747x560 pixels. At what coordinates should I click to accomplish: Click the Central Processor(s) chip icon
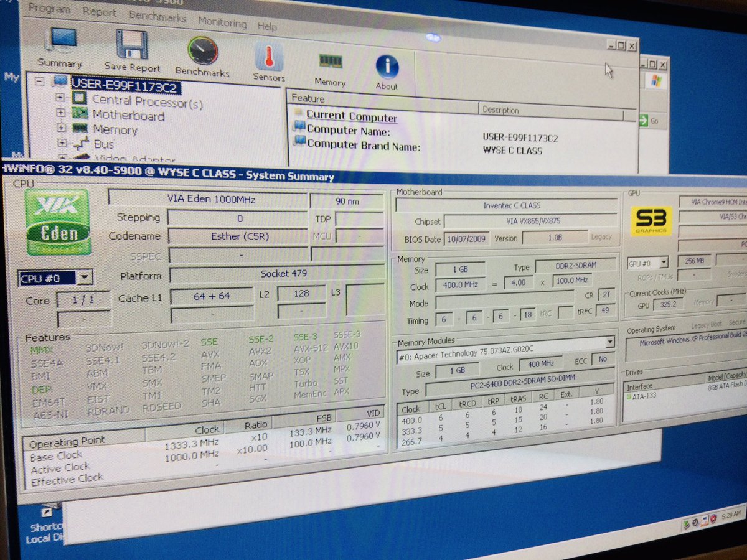coord(79,98)
